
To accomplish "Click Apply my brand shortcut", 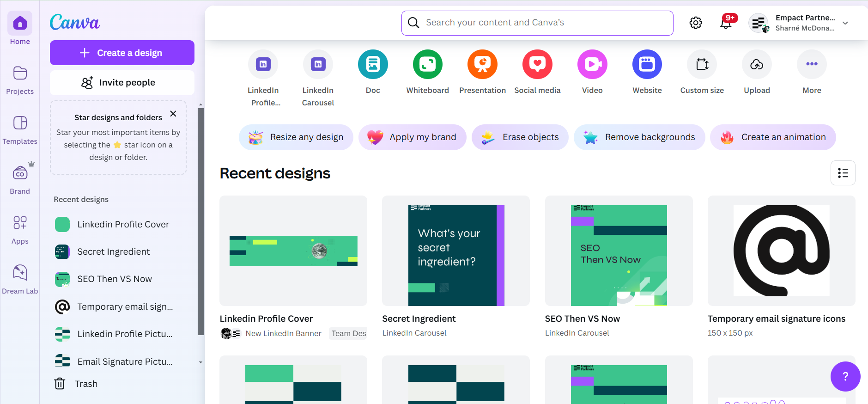I will 413,137.
